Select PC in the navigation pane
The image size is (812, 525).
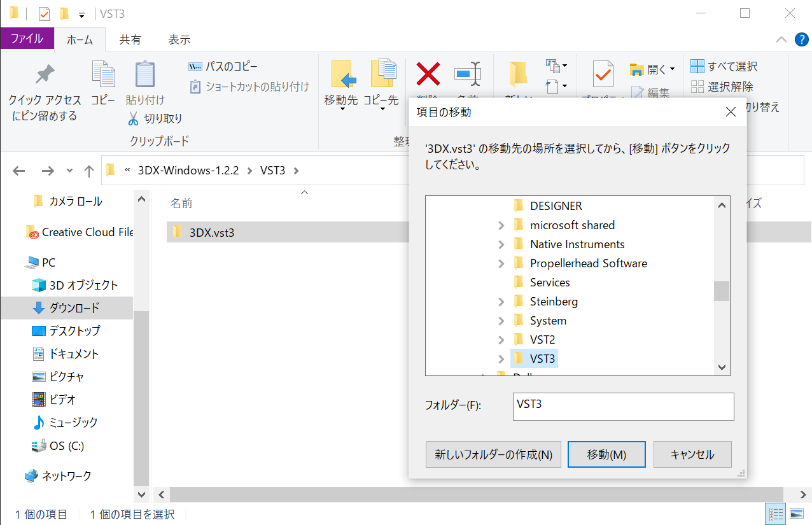click(x=40, y=262)
